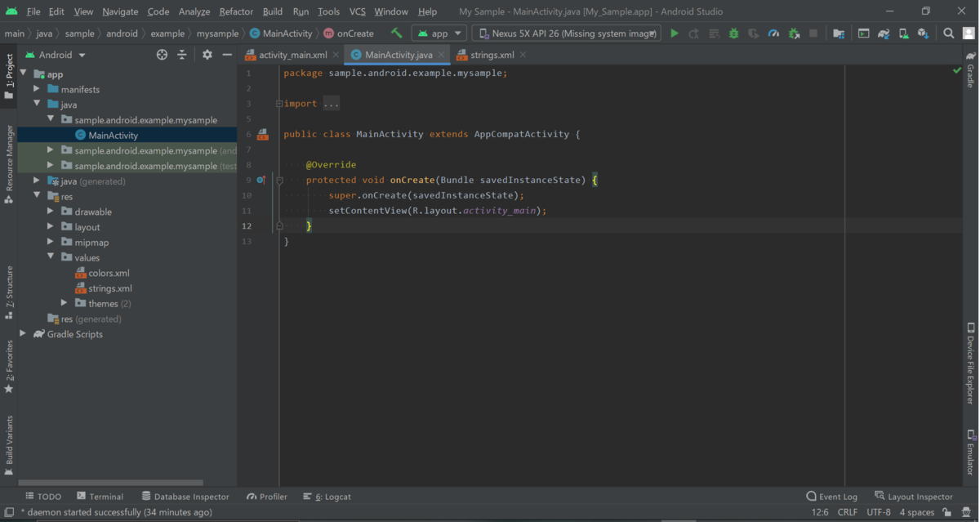Expand the themes (2) node
This screenshot has height=522, width=980.
pos(65,303)
